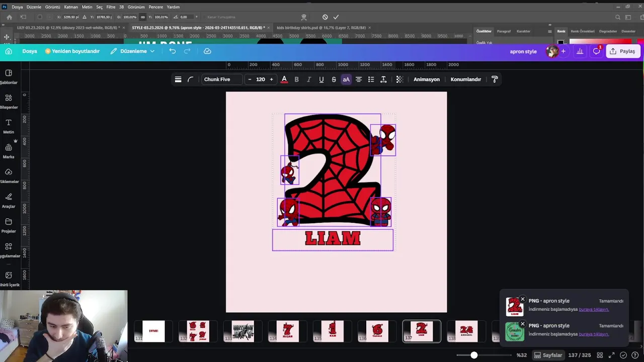Open grid view of pages
The width and height of the screenshot is (644, 362).
(x=600, y=355)
